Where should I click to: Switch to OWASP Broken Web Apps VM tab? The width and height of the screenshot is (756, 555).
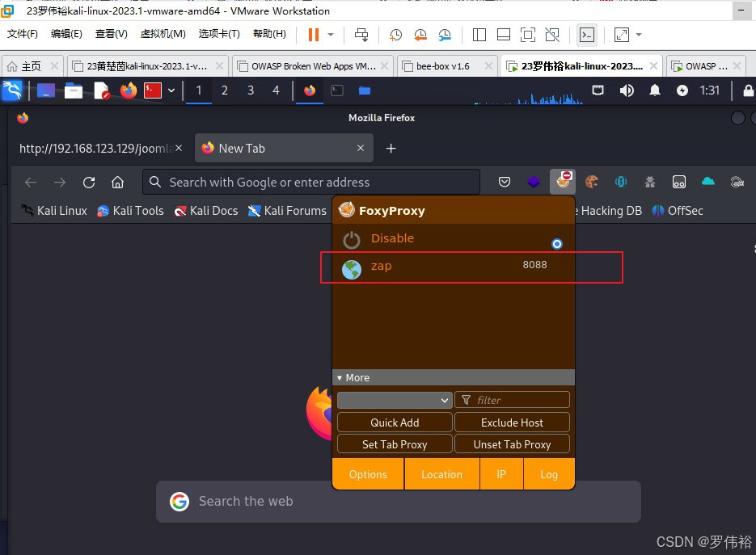click(x=312, y=66)
